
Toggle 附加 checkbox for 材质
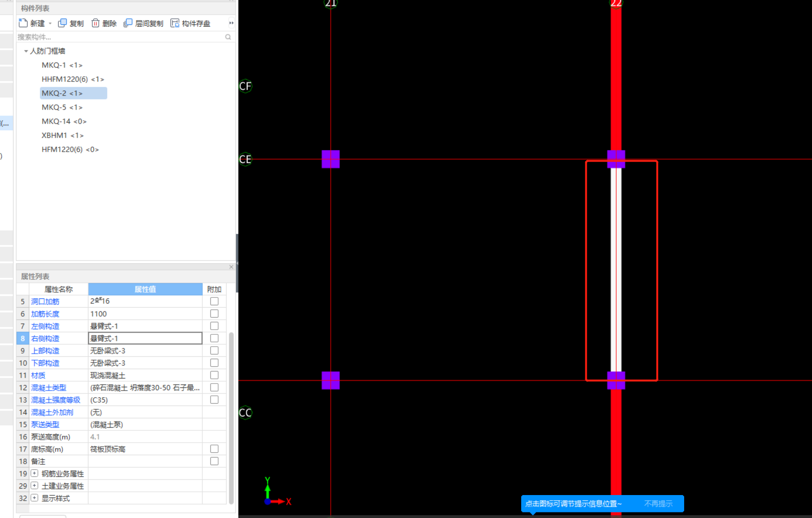pos(214,375)
